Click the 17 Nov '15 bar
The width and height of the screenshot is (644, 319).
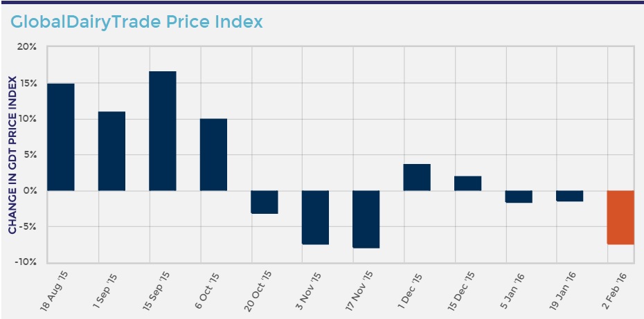pos(366,219)
